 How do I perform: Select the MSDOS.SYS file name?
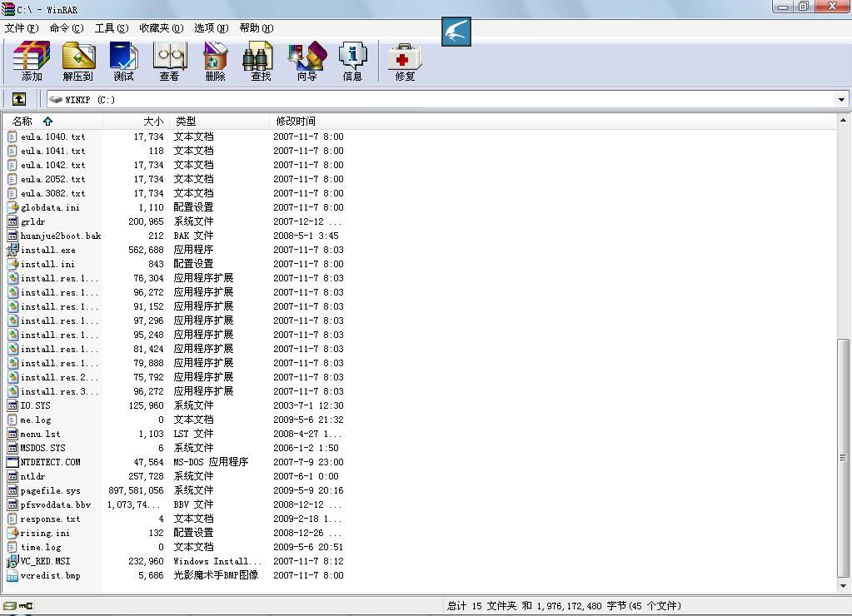coord(43,448)
